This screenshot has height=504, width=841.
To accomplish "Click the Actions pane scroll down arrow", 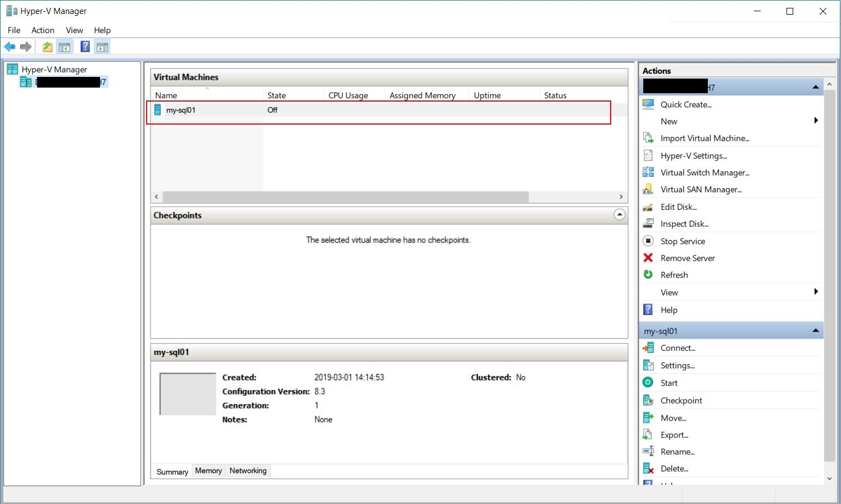I will tap(830, 478).
